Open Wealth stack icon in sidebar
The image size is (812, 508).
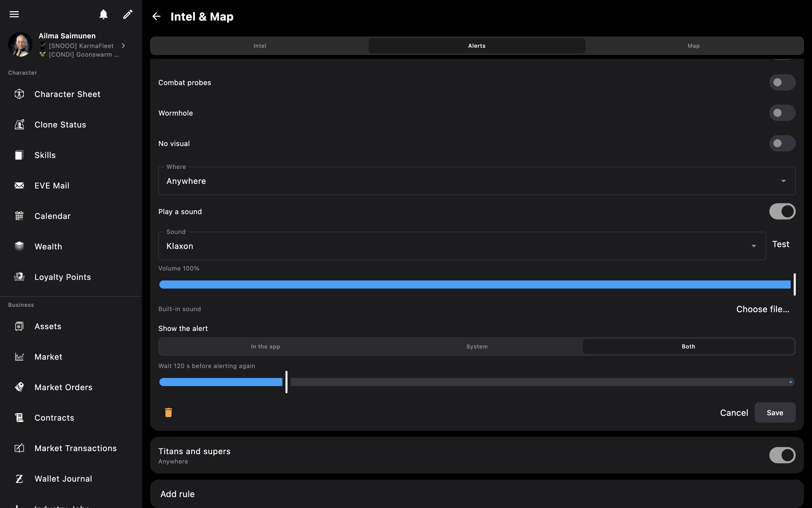point(19,247)
